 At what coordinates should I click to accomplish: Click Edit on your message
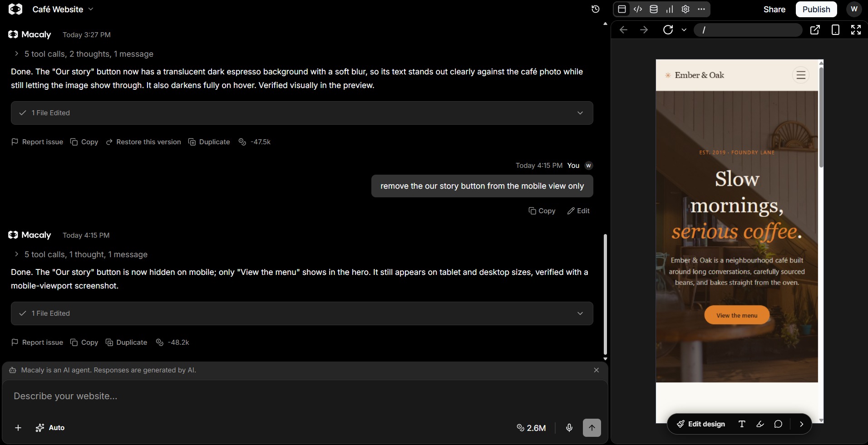click(x=578, y=211)
